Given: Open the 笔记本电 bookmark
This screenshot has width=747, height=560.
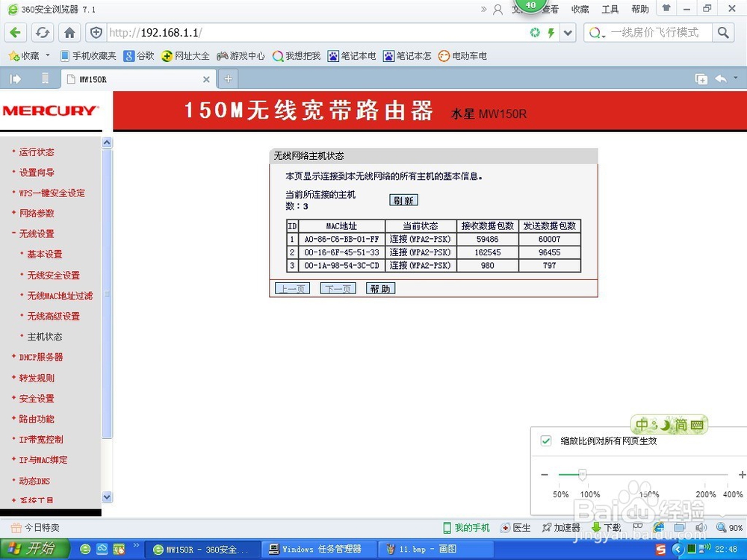Looking at the screenshot, I should (352, 56).
